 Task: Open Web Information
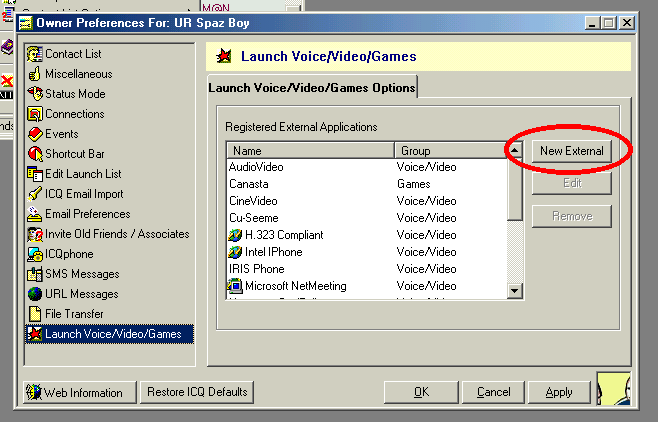point(80,392)
